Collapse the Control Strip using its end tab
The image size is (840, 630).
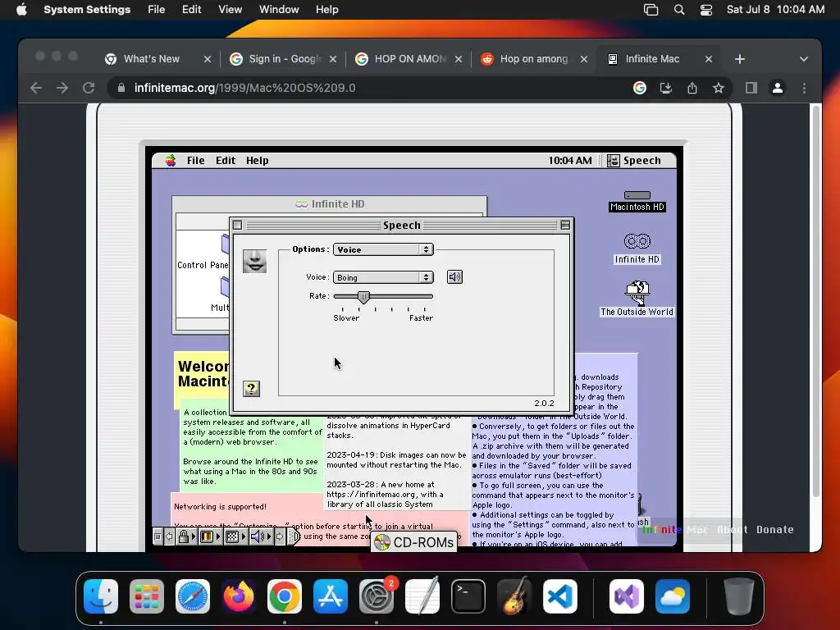point(294,536)
